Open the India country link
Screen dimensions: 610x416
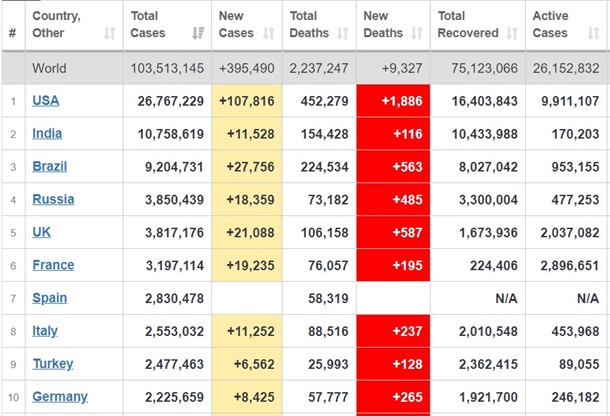[47, 133]
